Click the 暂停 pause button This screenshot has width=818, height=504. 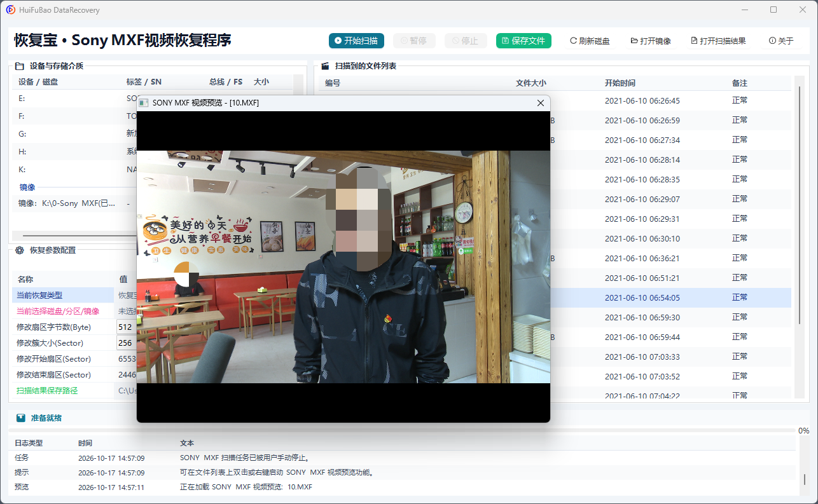pos(414,41)
